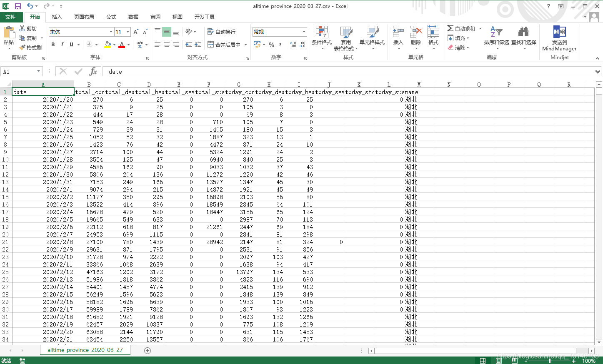Select column header F

209,85
